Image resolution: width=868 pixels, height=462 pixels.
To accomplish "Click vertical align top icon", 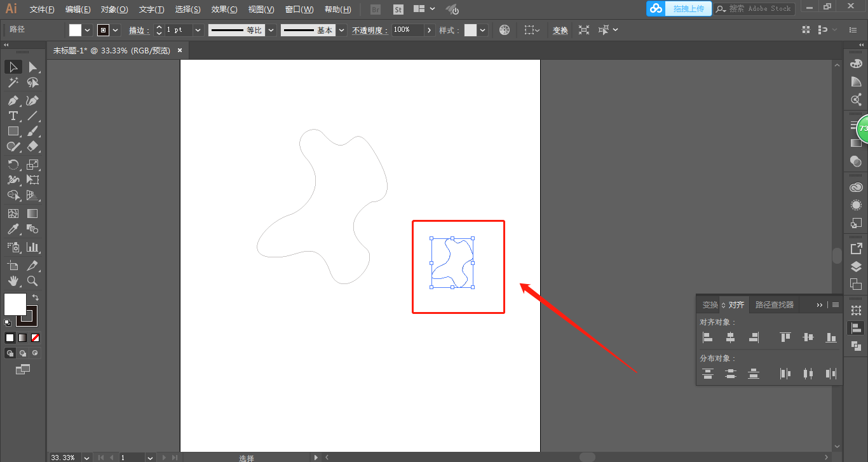I will tap(785, 337).
